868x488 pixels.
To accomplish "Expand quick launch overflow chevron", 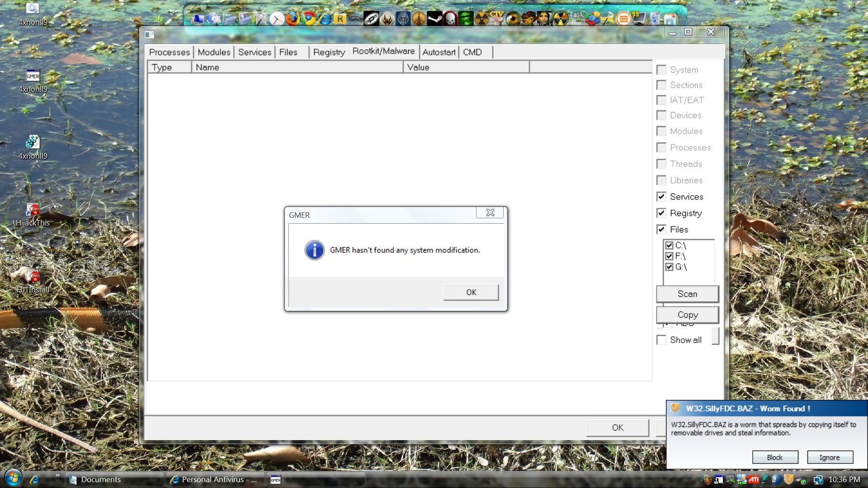I will (x=57, y=475).
